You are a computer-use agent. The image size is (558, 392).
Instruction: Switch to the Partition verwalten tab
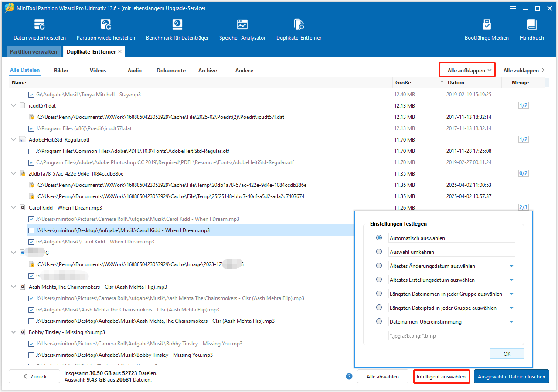click(34, 52)
